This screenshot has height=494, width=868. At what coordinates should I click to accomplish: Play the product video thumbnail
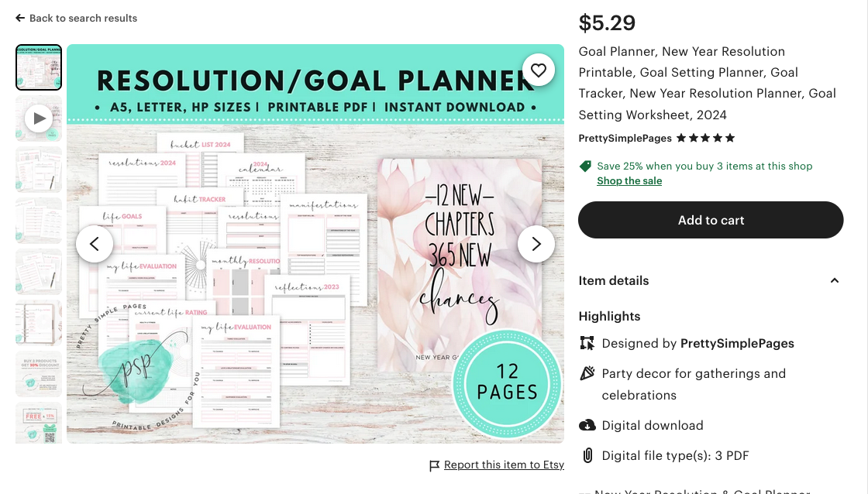pyautogui.click(x=39, y=118)
